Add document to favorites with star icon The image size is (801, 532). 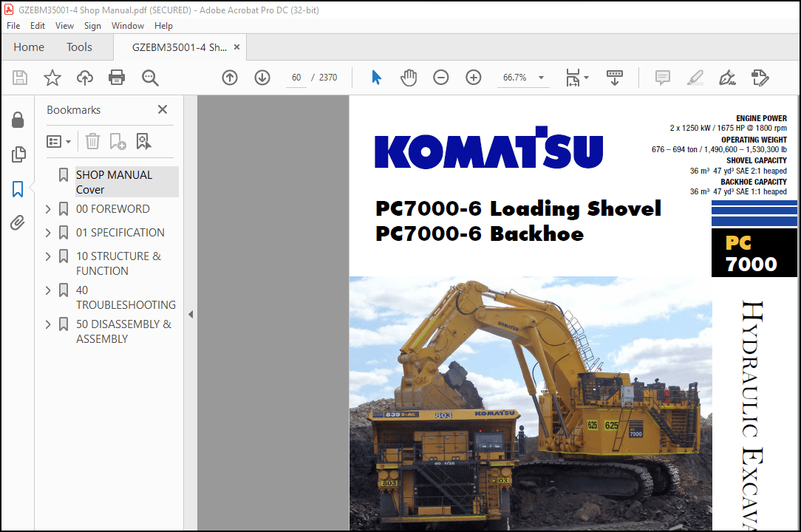(52, 77)
